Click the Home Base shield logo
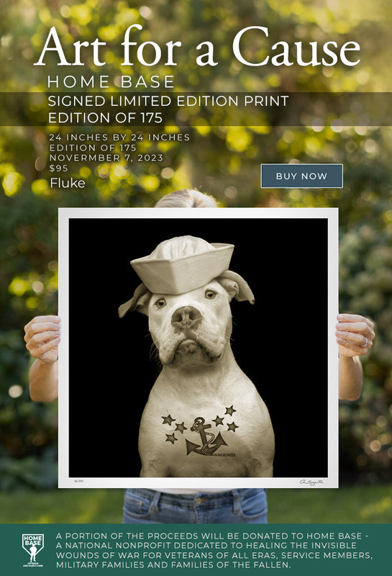 pos(33,550)
